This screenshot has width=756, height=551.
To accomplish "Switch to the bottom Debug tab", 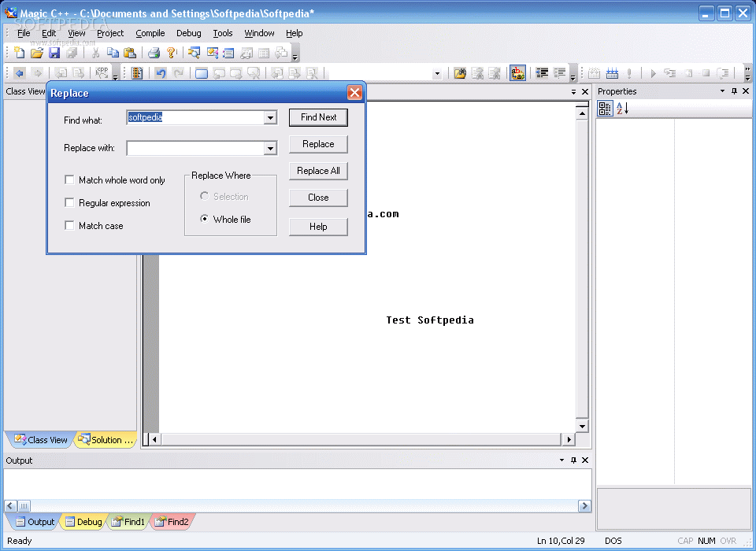I will click(84, 522).
